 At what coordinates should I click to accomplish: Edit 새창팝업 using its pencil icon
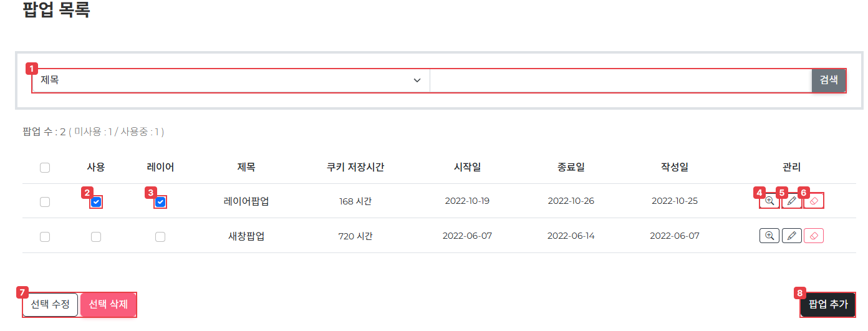[792, 236]
